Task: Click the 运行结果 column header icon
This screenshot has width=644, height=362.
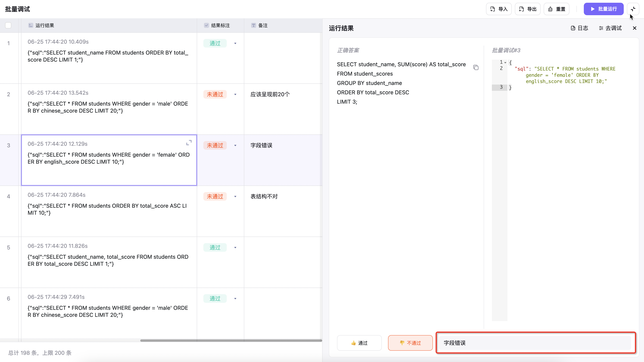Action: point(31,25)
